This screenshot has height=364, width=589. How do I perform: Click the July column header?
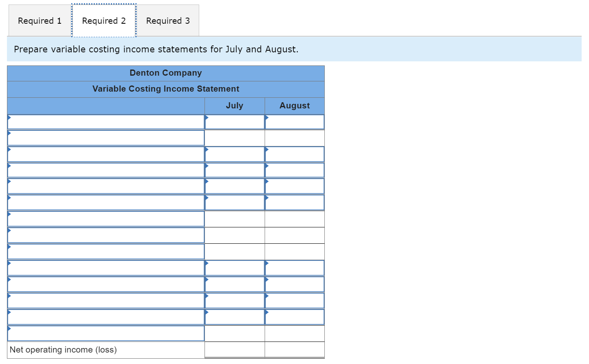pyautogui.click(x=235, y=106)
